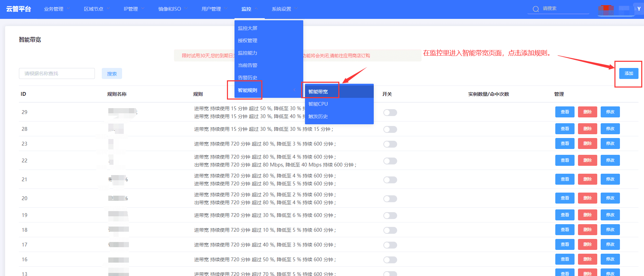Click 修改 for rule ID 20
Screen dimensions: 644x276
pos(610,198)
